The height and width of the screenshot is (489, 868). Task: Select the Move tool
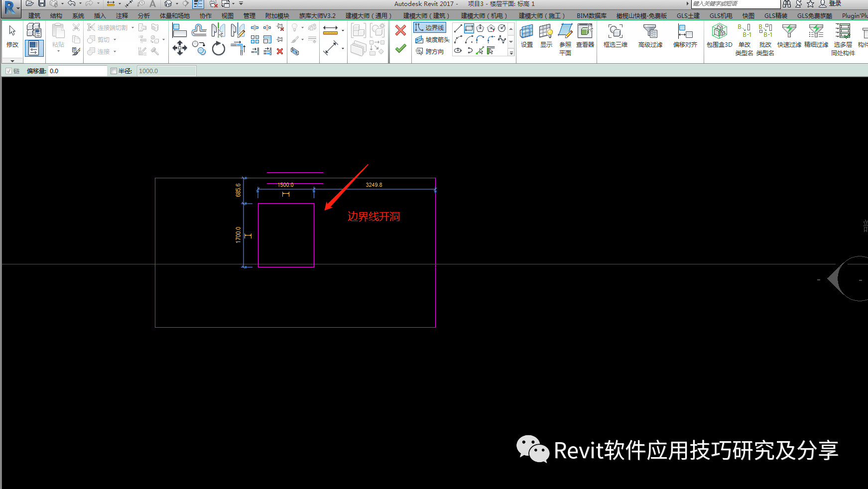179,48
